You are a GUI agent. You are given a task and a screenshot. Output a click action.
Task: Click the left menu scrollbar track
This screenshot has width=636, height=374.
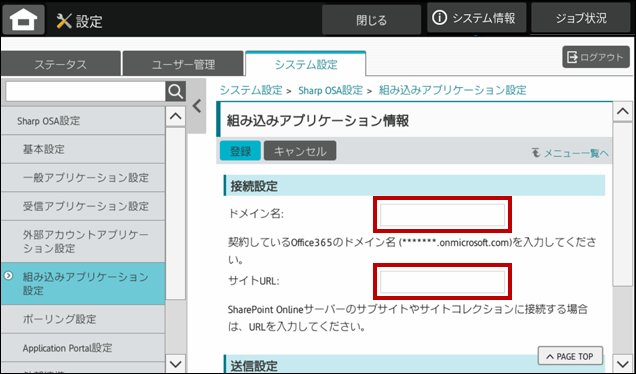(176, 240)
